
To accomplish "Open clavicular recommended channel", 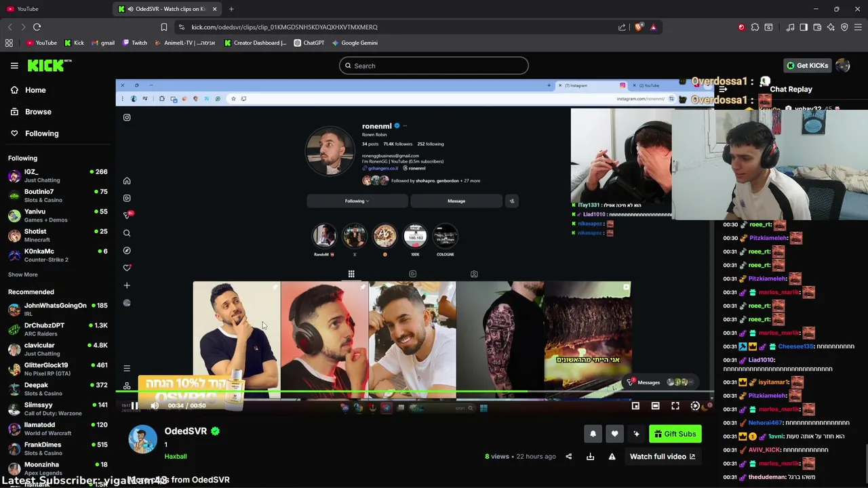I will 58,349.
